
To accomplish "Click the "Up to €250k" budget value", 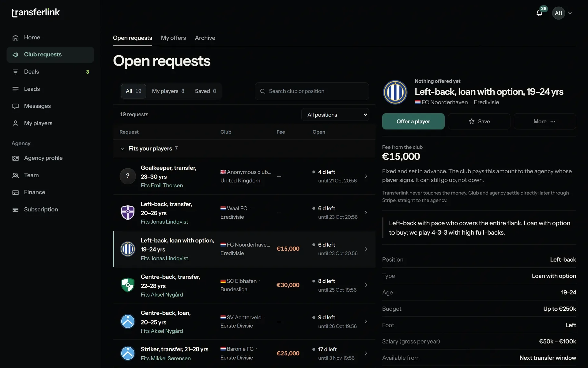I will [560, 309].
